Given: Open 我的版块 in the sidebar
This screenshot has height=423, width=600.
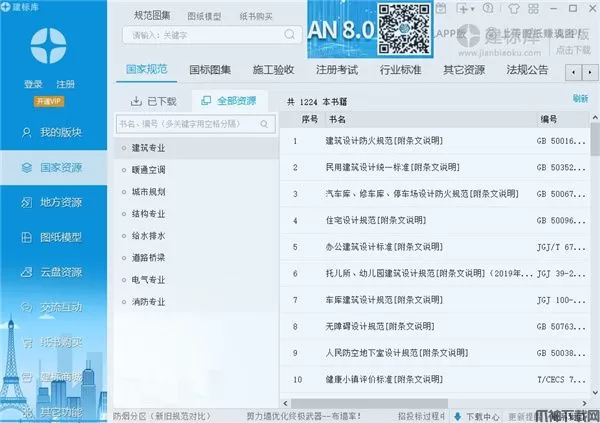Looking at the screenshot, I should [x=53, y=132].
